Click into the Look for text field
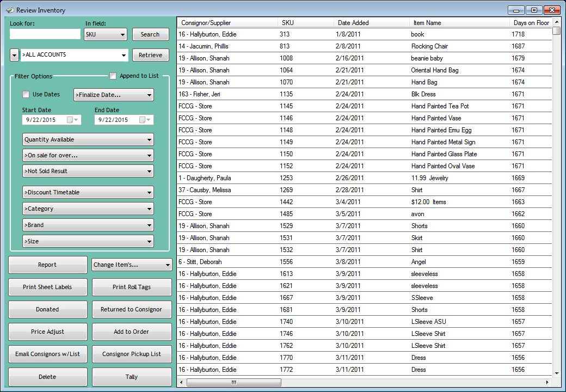 click(45, 34)
